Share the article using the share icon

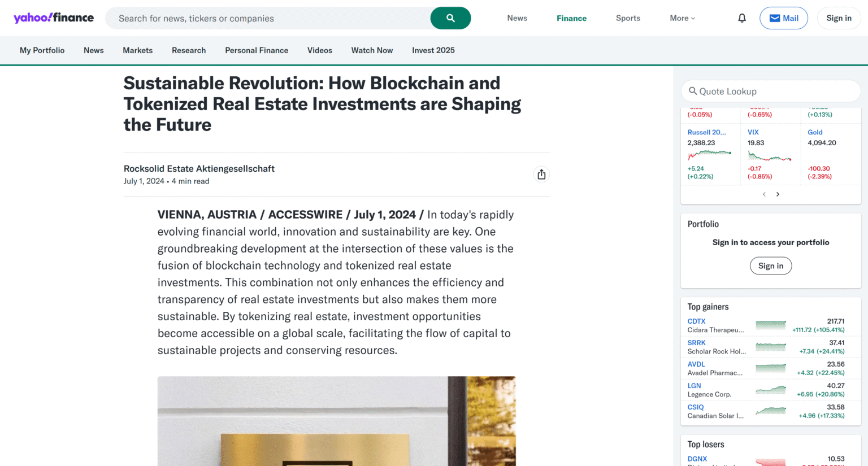point(541,174)
